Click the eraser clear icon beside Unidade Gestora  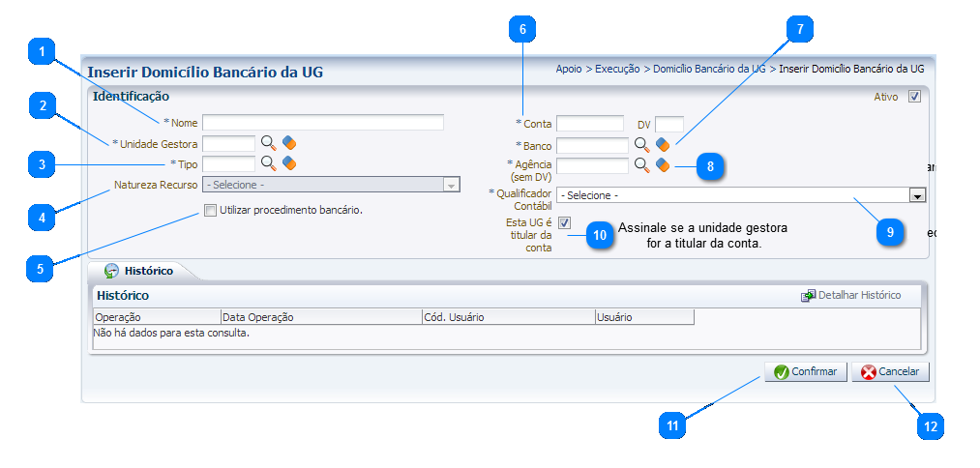coord(288,143)
